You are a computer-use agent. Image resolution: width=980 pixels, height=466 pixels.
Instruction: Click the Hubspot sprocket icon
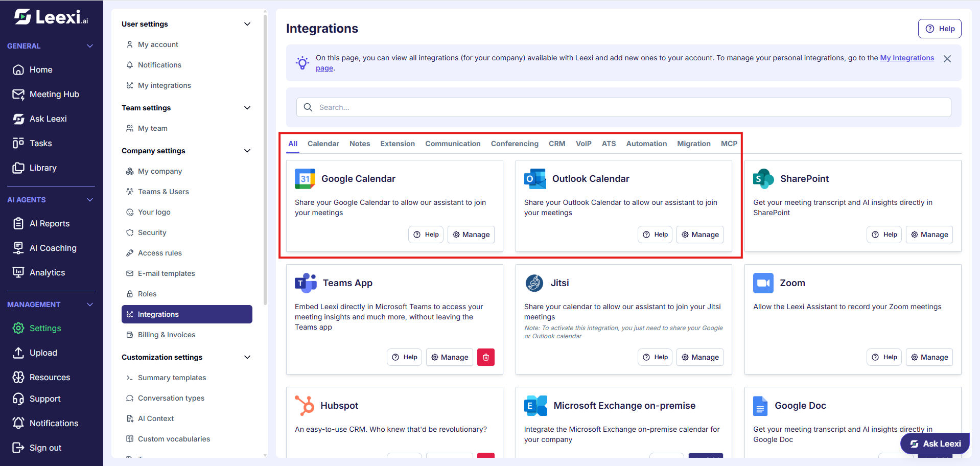(x=305, y=406)
